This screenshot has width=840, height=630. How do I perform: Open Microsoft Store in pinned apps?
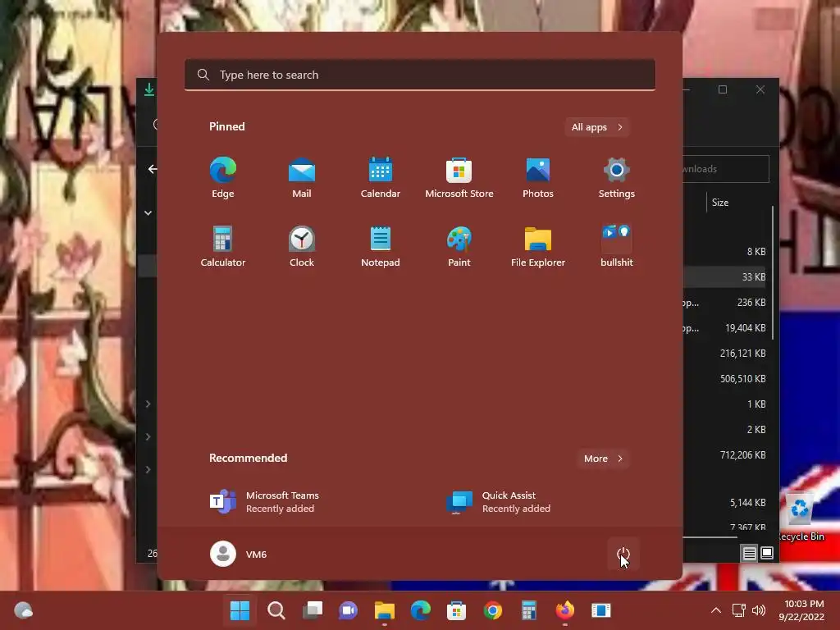point(459,177)
